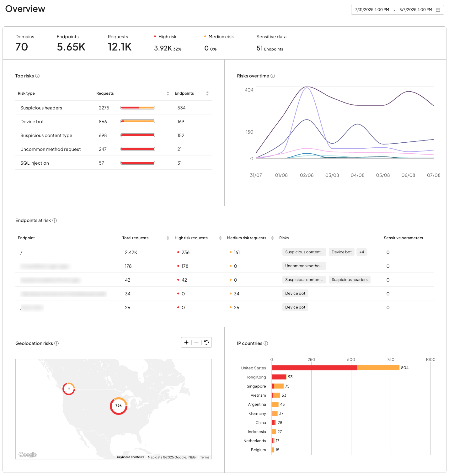Select the 796 cluster on the map

tap(119, 406)
